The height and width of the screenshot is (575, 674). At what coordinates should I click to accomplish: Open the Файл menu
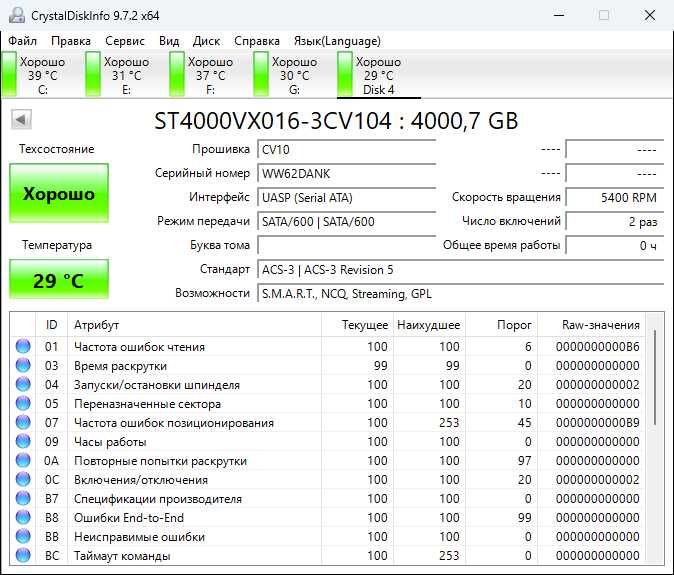point(22,41)
